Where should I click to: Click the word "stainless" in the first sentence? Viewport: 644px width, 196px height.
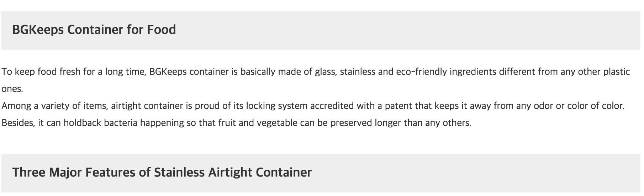(x=357, y=72)
